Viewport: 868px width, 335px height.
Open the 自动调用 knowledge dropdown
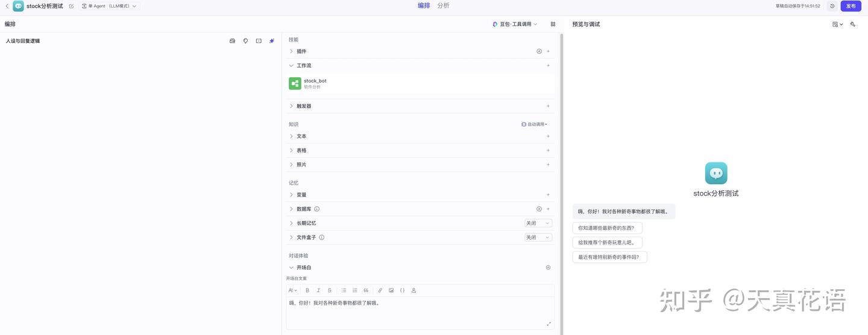pyautogui.click(x=535, y=124)
